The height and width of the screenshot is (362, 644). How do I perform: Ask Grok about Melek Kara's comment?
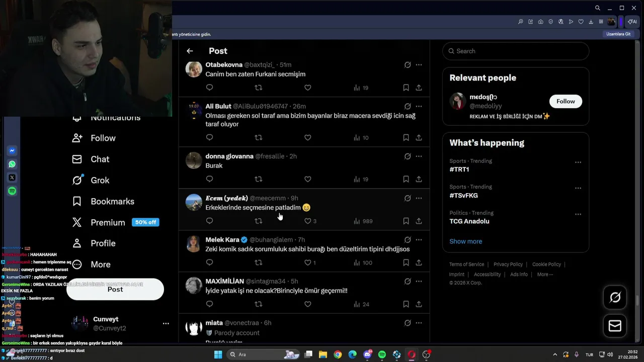tap(408, 240)
